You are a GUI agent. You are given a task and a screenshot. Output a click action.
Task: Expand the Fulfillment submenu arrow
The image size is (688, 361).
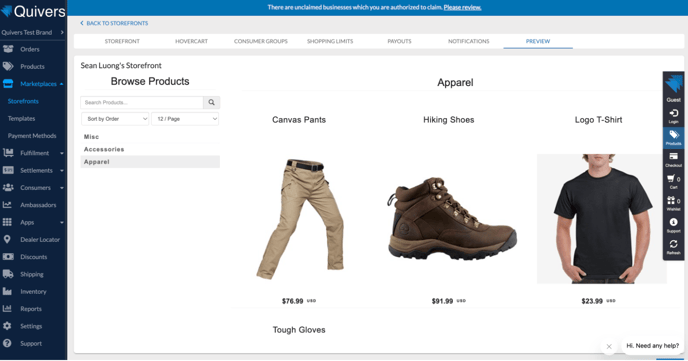(61, 153)
